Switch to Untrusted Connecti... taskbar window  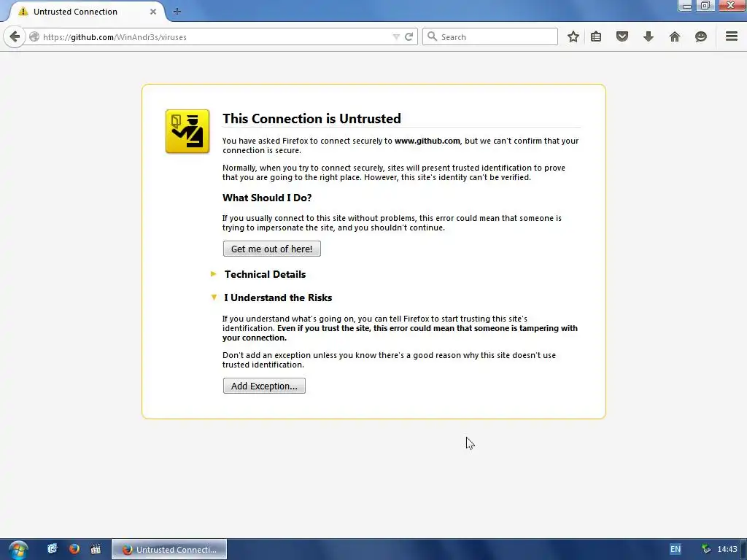pos(169,550)
